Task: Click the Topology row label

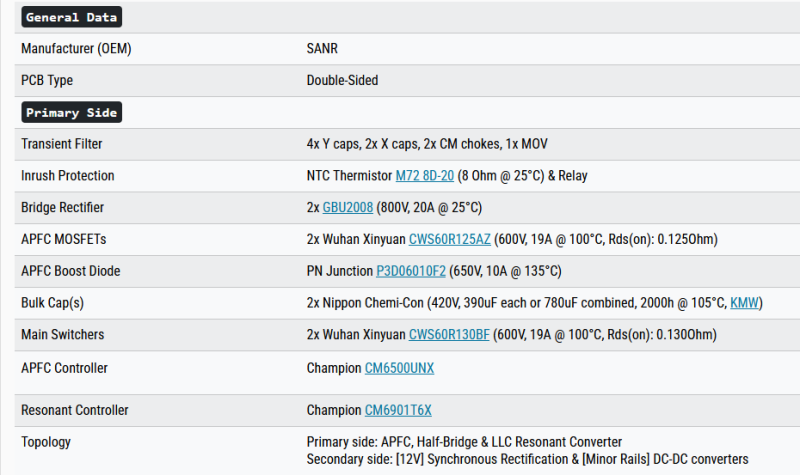Action: click(46, 442)
